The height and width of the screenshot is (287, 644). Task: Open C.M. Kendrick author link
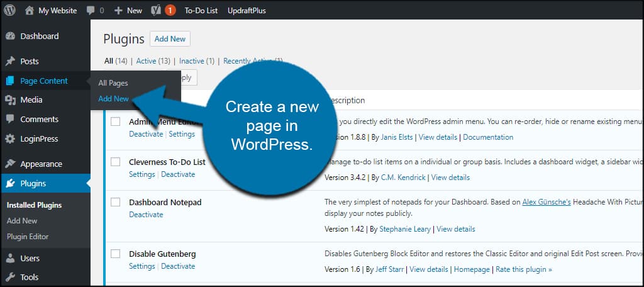coord(403,177)
